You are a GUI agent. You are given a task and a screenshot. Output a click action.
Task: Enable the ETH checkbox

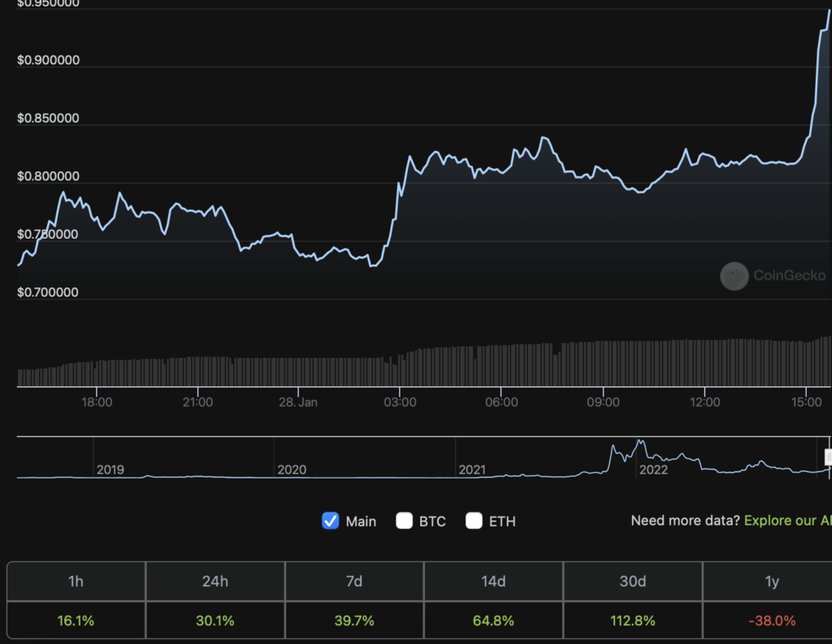pyautogui.click(x=474, y=521)
